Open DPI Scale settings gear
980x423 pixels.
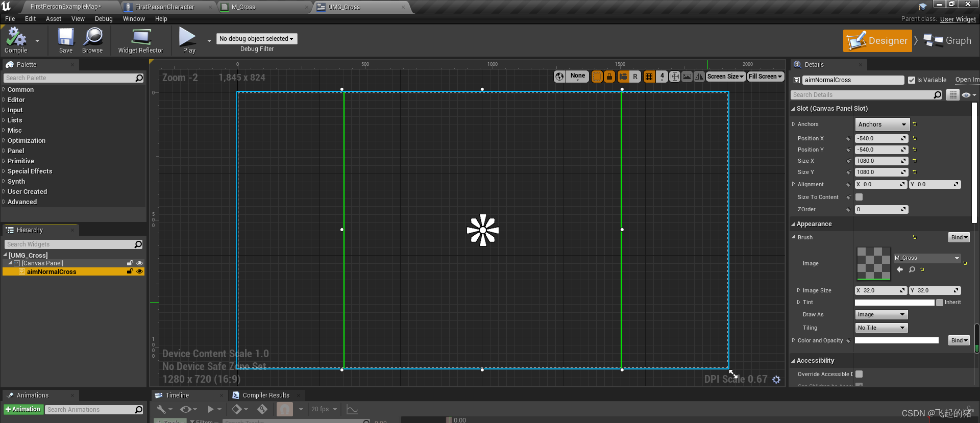coord(776,380)
